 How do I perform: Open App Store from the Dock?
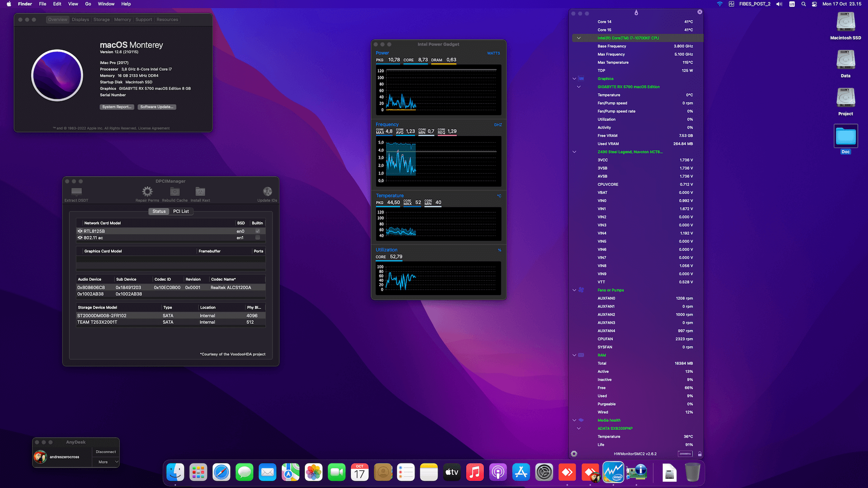[x=521, y=473]
